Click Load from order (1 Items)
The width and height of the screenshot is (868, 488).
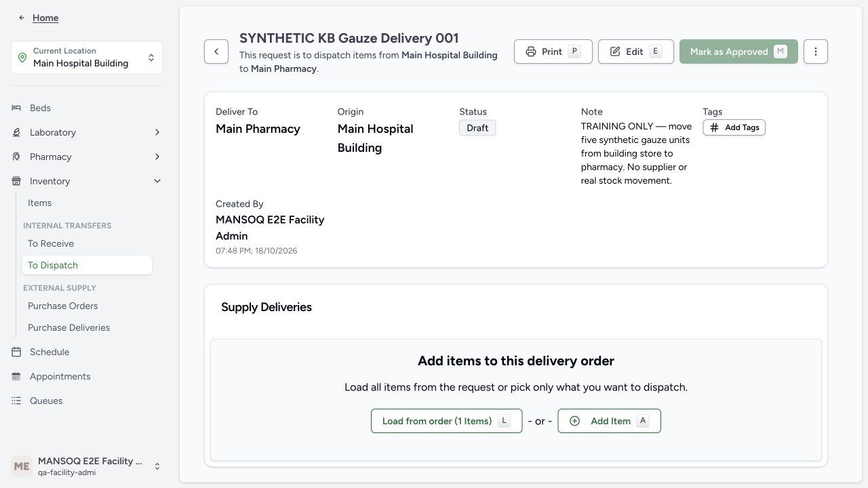click(x=446, y=421)
